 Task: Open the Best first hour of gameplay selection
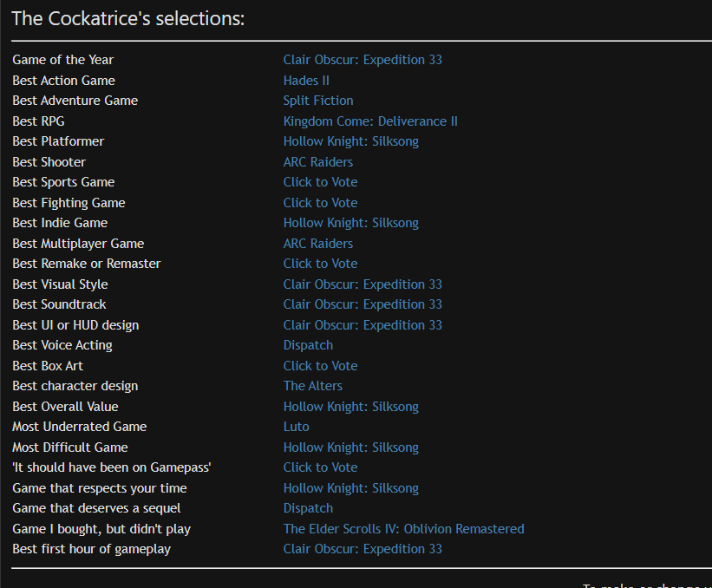(363, 549)
